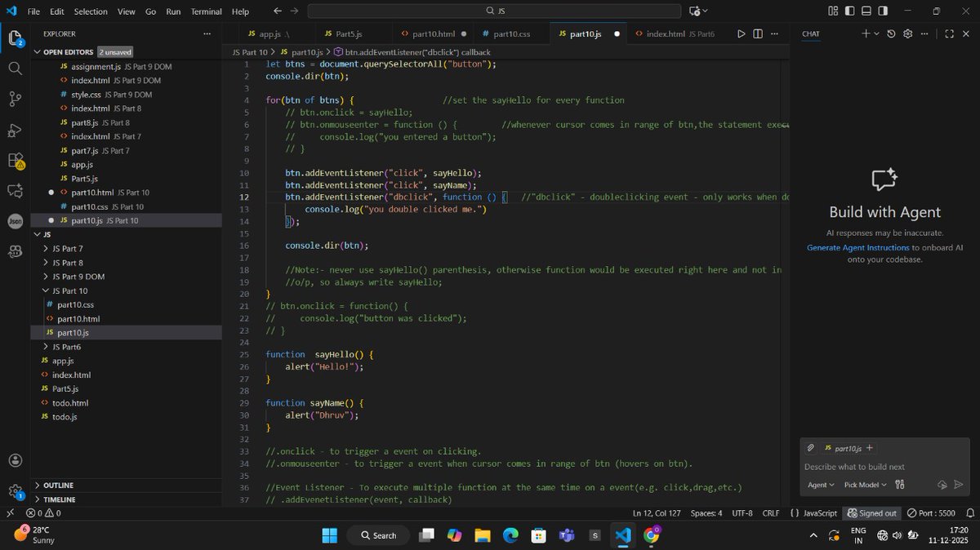Open the Accounts icon in activity bar
The width and height of the screenshot is (980, 550).
tap(15, 460)
